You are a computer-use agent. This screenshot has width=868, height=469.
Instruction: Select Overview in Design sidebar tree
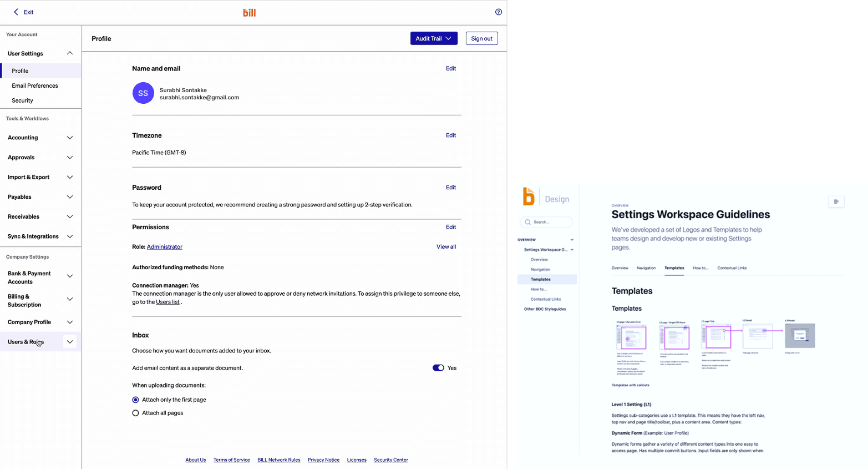pos(539,260)
